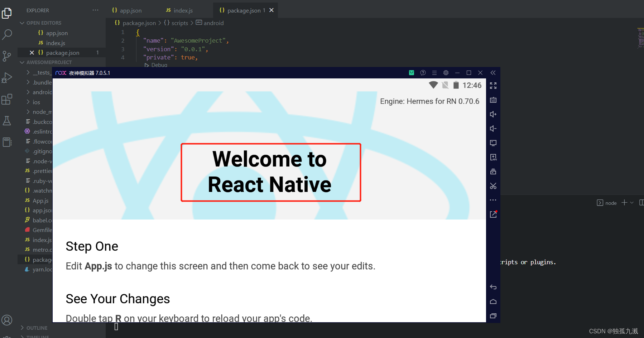Open launch profile dropdown next to plus
This screenshot has height=338, width=644.
pos(632,203)
